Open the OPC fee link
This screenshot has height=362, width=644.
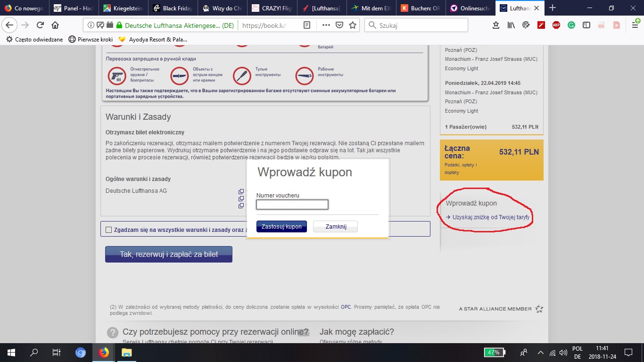pyautogui.click(x=346, y=307)
